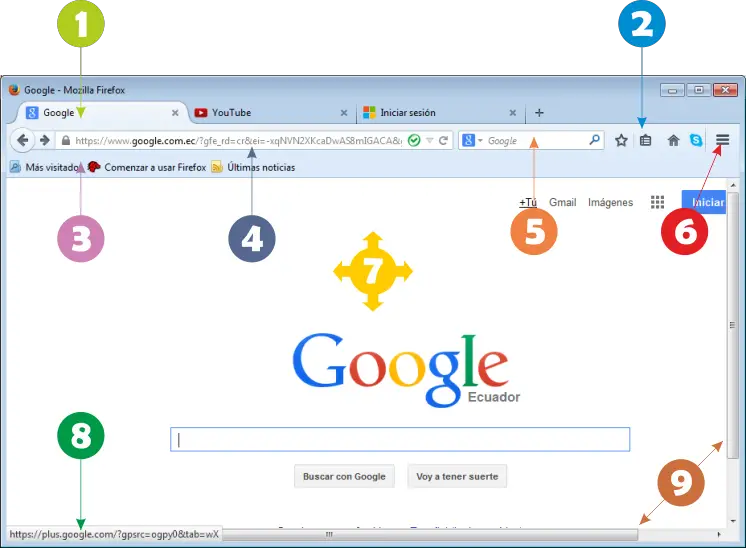Click the horizontal scrollbar thumb
Screen dimensions: 746x548
click(430, 535)
